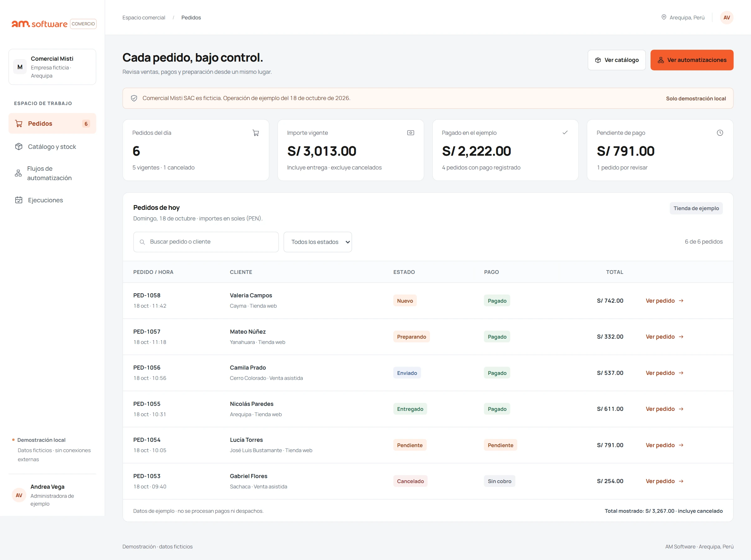Click the Tienda de ejemplo tag

tap(696, 209)
